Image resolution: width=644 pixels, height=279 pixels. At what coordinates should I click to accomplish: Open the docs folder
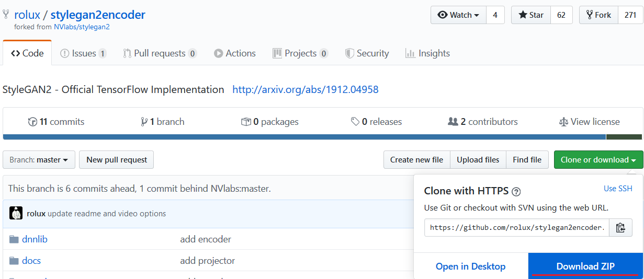click(x=31, y=260)
